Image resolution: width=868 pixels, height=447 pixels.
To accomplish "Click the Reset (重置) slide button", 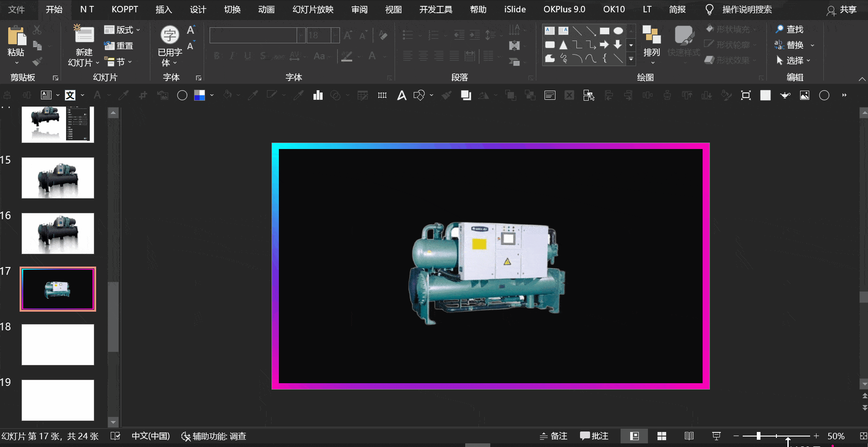I will (x=119, y=46).
